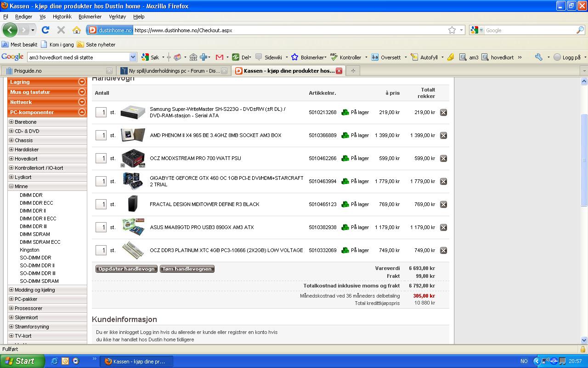
Task: Open the Skjermkort category
Action: tap(26, 317)
